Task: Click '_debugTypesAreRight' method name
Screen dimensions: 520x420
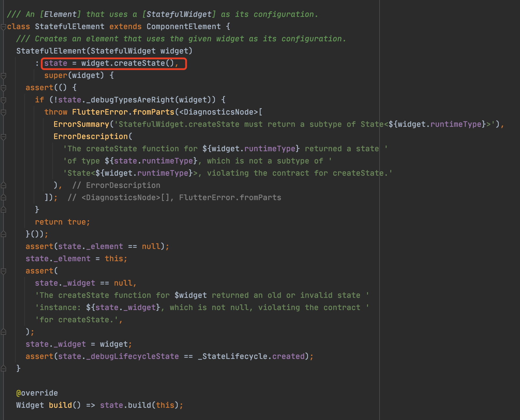Action: (130, 100)
